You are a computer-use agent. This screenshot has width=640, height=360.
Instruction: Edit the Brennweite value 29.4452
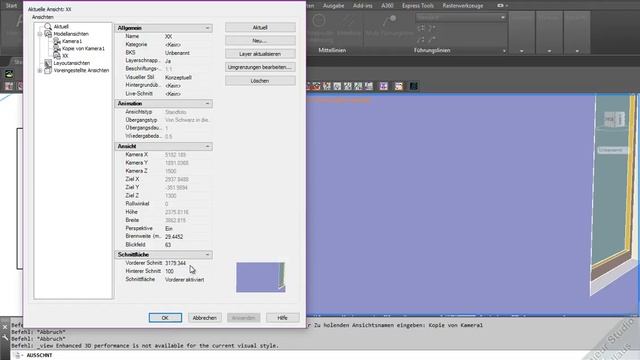click(x=188, y=237)
